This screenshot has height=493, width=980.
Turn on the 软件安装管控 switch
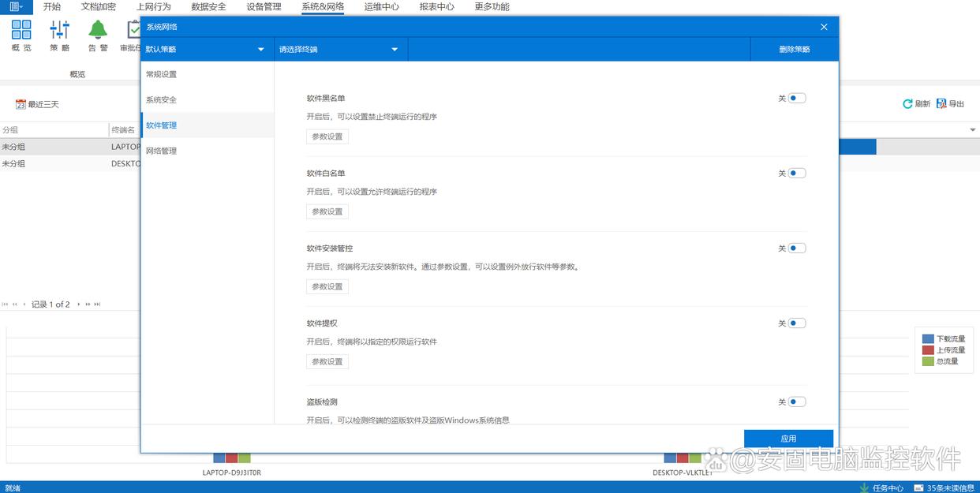coord(797,248)
